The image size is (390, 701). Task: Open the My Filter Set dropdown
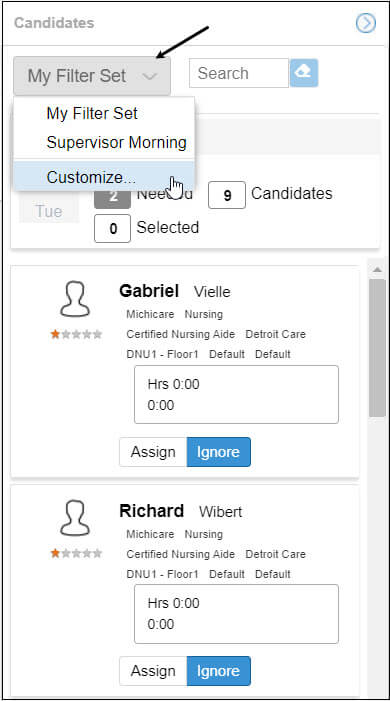(92, 76)
